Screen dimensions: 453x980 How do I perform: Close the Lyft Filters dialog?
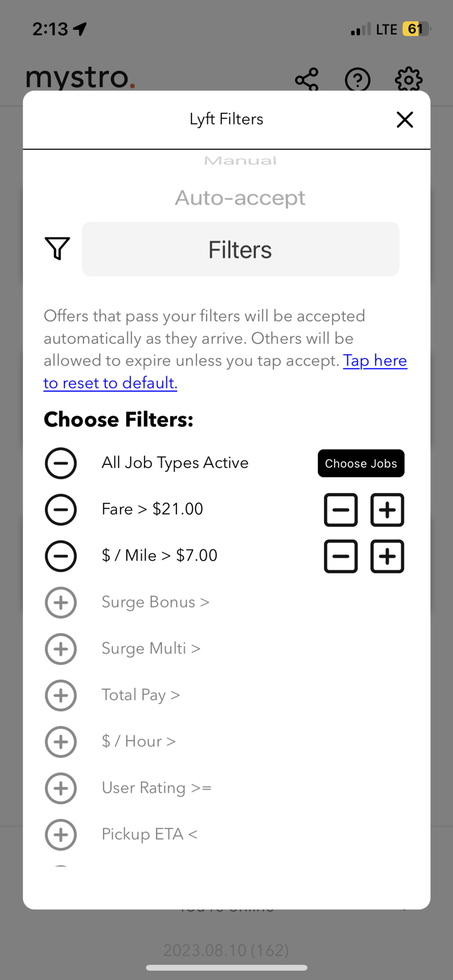coord(405,120)
